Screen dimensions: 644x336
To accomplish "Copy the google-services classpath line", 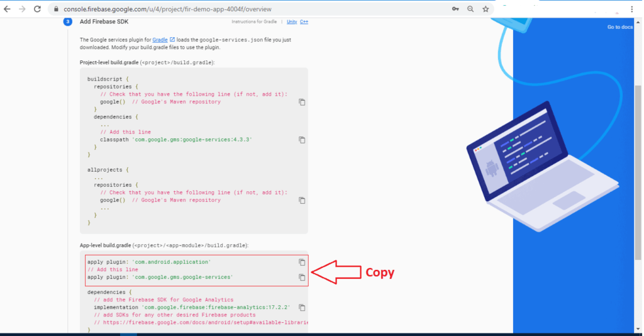I will pos(302,140).
